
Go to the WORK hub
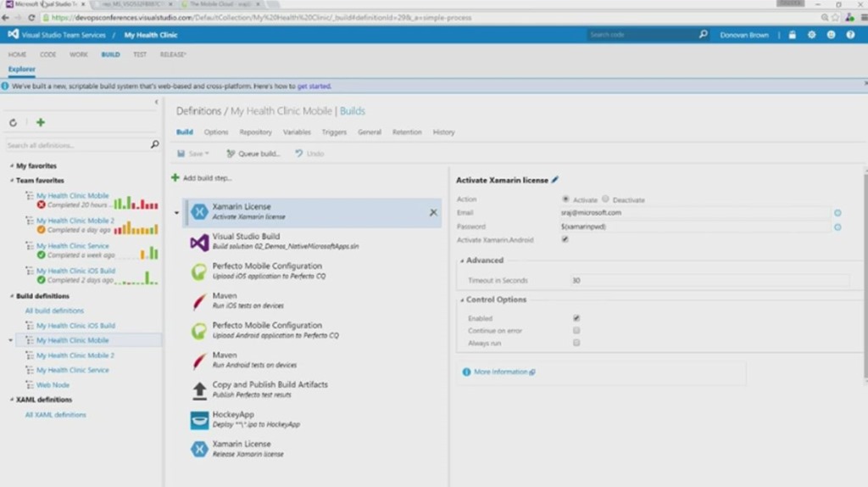pos(79,54)
